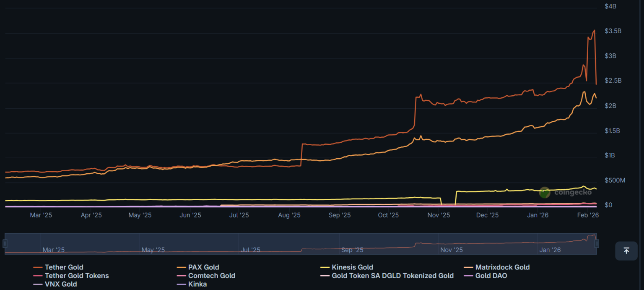
Task: Click the Sep '25 label in range navigator
Action: [353, 250]
